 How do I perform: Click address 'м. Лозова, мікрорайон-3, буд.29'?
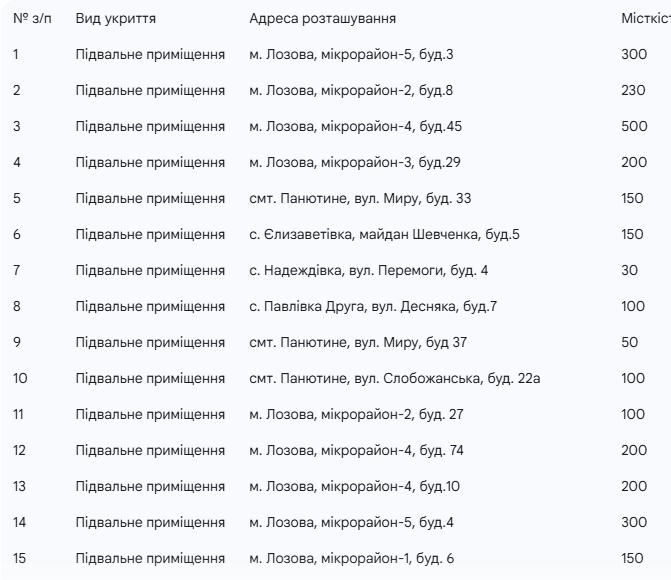pos(355,162)
